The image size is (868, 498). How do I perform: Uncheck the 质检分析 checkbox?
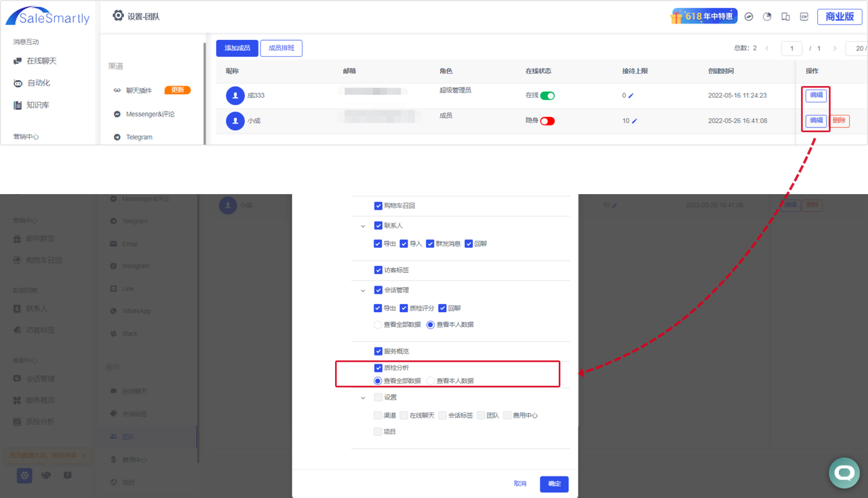(378, 368)
